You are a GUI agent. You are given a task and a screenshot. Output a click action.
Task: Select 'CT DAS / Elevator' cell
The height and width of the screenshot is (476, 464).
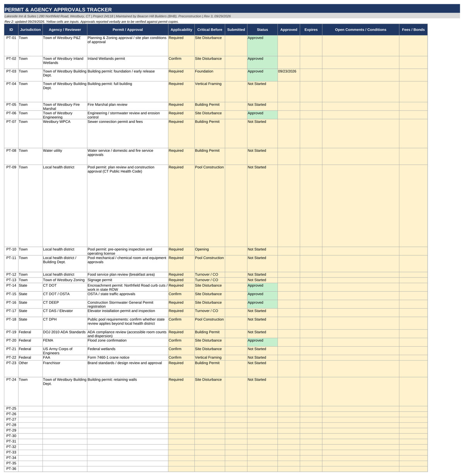65,313
